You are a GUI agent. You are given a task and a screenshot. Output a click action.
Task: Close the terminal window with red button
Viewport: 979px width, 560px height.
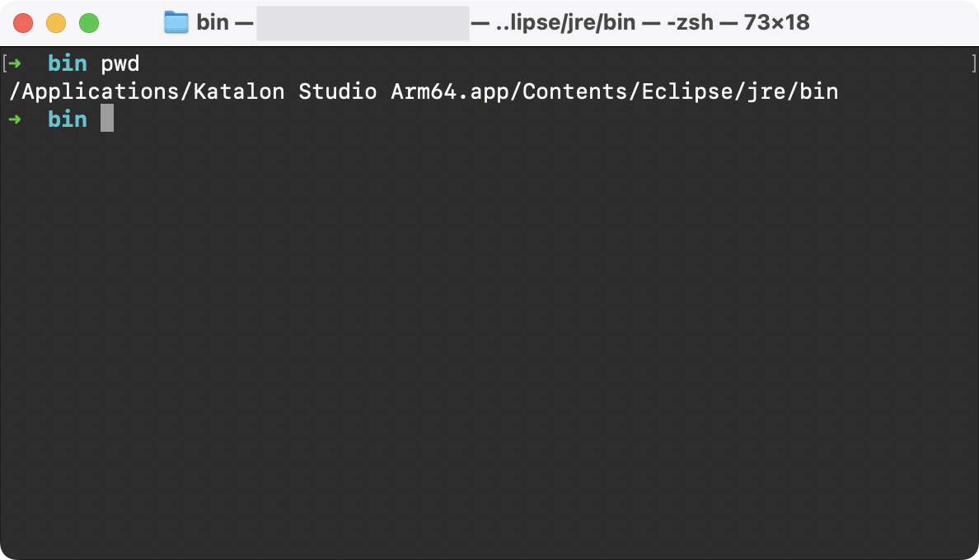(x=23, y=23)
